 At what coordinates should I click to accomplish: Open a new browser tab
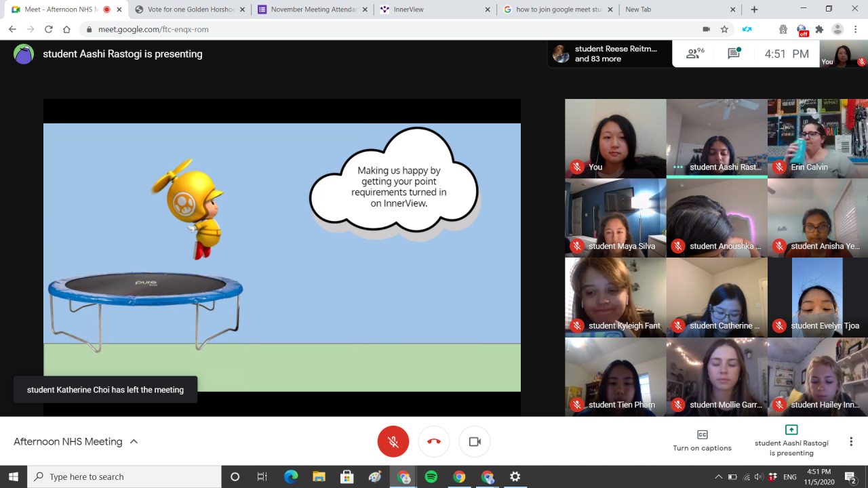(x=754, y=9)
